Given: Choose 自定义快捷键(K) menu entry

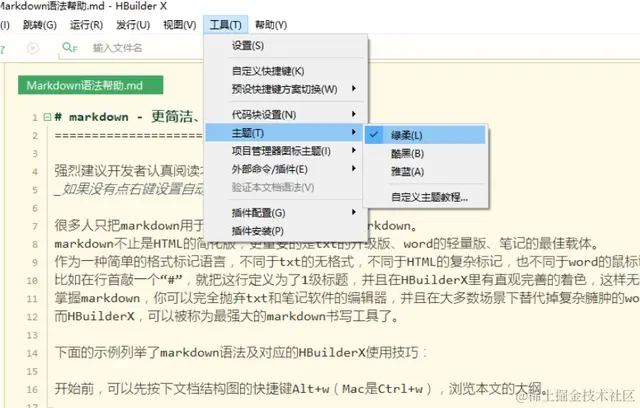Looking at the screenshot, I should [x=286, y=71].
